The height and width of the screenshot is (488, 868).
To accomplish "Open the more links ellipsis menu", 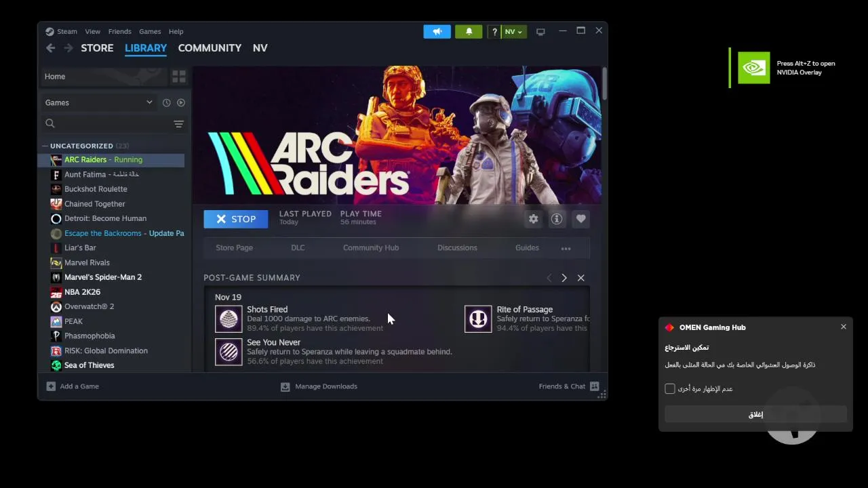I will click(x=566, y=248).
